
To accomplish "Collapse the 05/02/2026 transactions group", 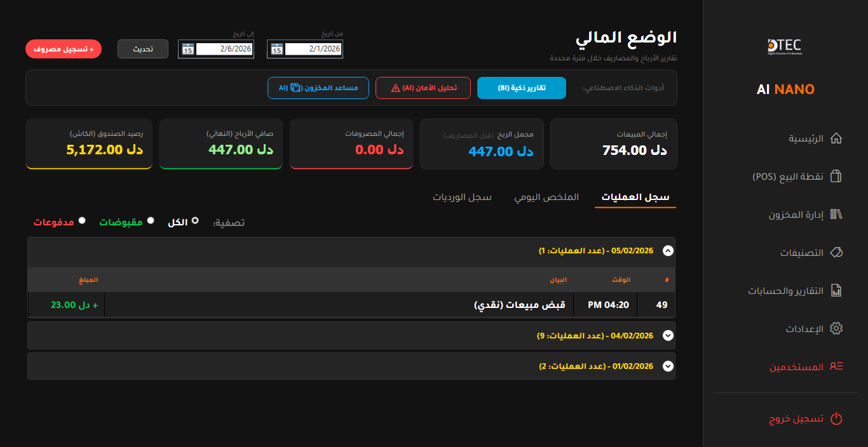I will tap(668, 251).
